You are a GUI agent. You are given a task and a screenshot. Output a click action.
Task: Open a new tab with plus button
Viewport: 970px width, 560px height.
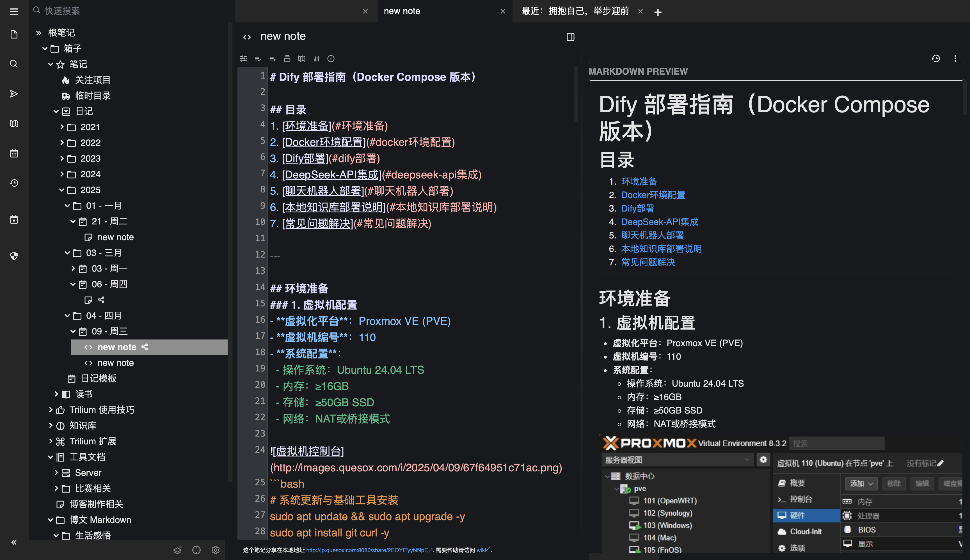coord(658,12)
